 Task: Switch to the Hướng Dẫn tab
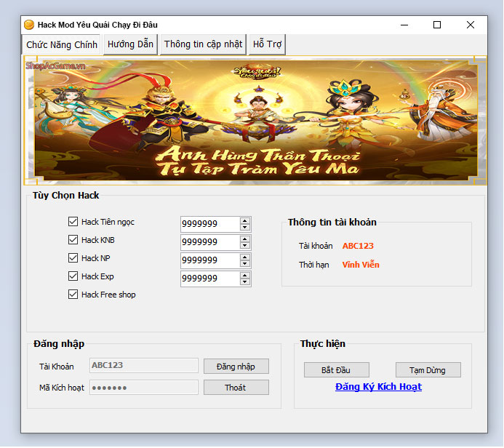tap(130, 44)
